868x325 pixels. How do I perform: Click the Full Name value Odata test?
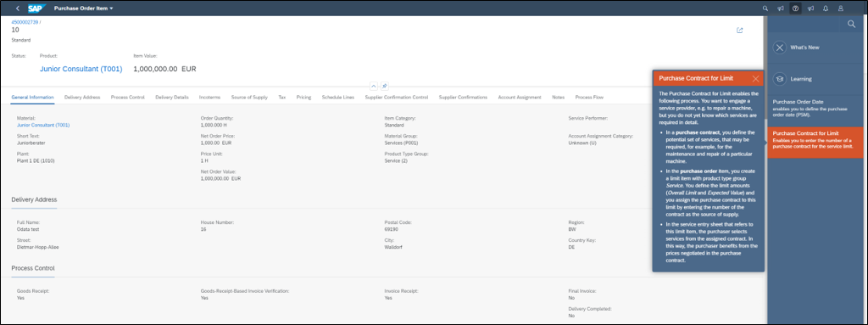(x=29, y=230)
